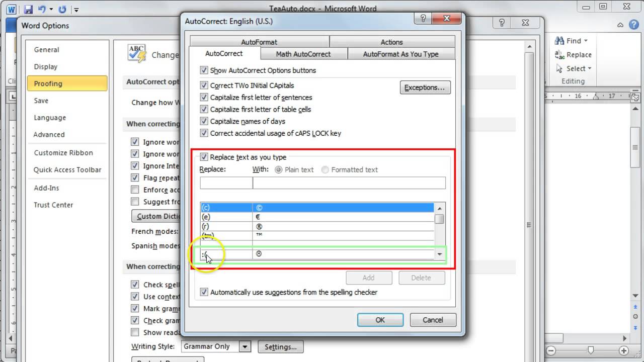644x362 pixels.
Task: Click OK in AutoCorrect dialog
Action: coord(380,320)
